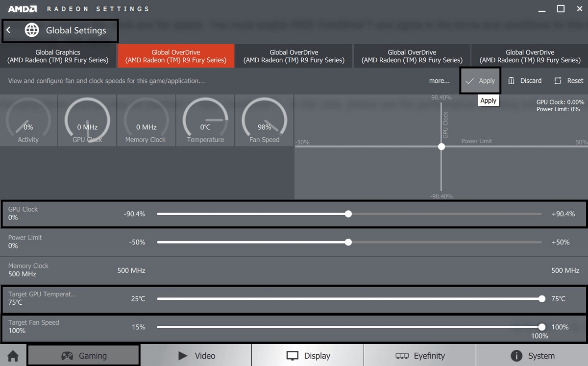Open the Gaming section in bottom bar
This screenshot has width=588, height=366.
coord(83,356)
